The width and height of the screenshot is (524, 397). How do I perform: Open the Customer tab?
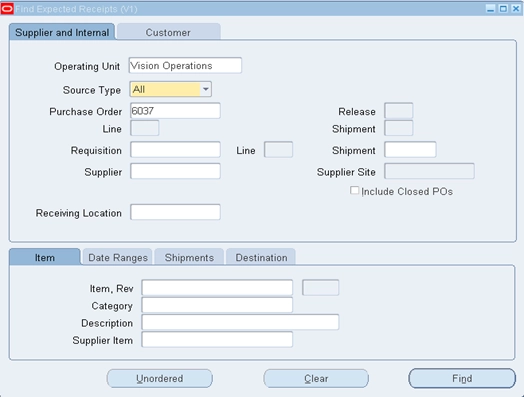pos(168,32)
